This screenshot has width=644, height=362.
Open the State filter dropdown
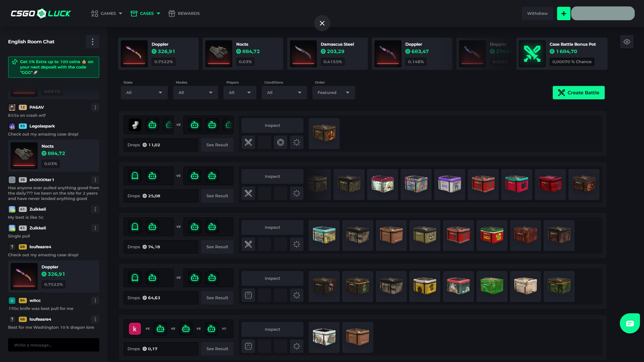(144, 93)
